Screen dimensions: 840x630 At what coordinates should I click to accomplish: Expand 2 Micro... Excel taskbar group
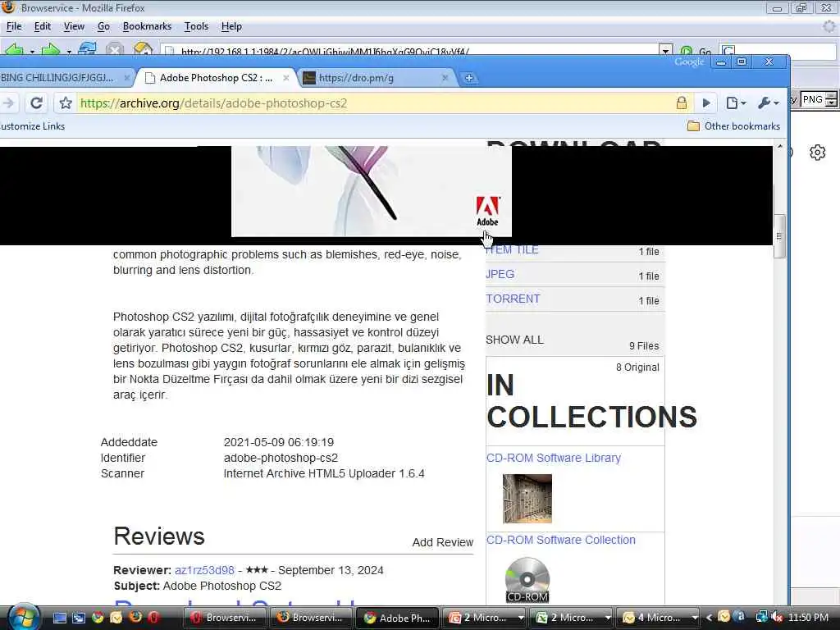point(572,618)
